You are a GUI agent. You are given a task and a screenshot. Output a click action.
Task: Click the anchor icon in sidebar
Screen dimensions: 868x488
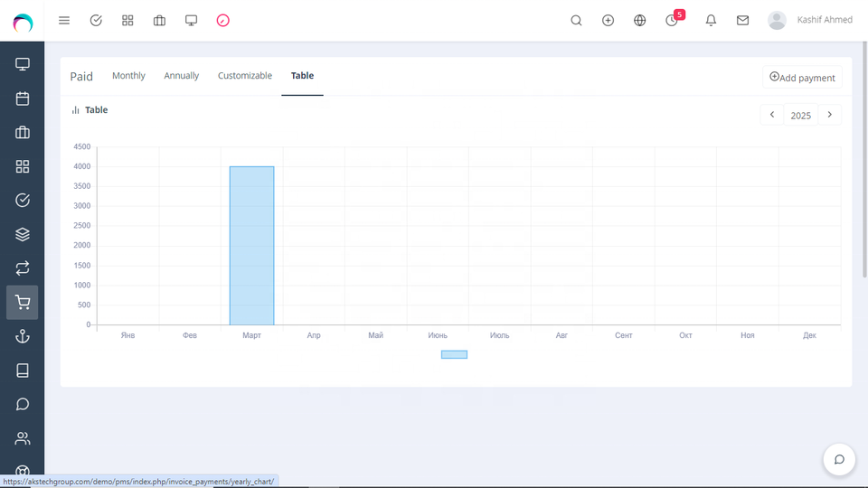tap(23, 336)
